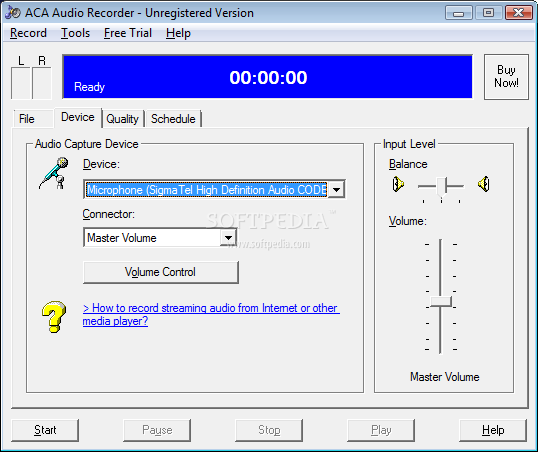
Task: Click the 00:00:00 timer display
Action: tap(268, 78)
